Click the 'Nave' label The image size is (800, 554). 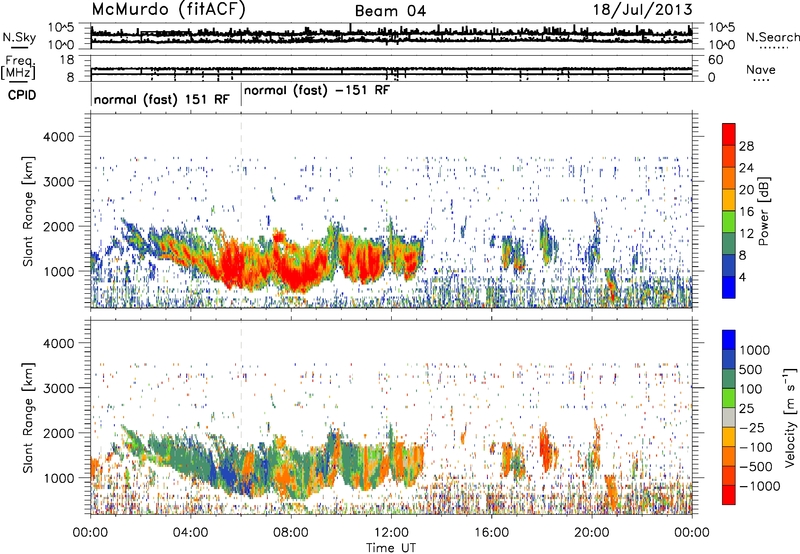(761, 69)
